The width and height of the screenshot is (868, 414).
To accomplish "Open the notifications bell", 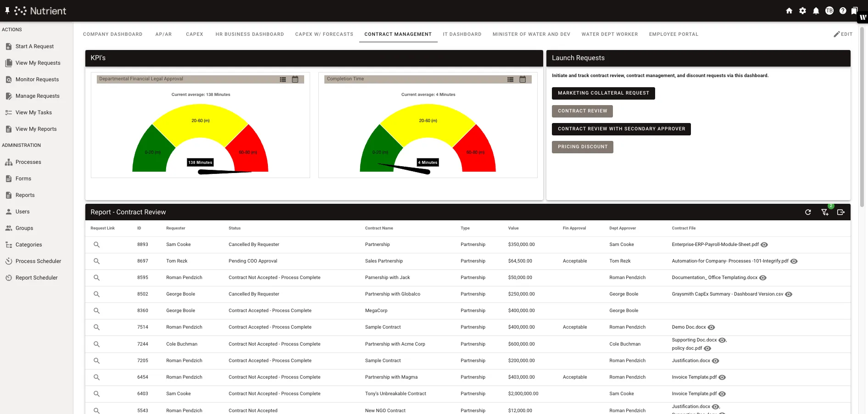I will 816,10.
